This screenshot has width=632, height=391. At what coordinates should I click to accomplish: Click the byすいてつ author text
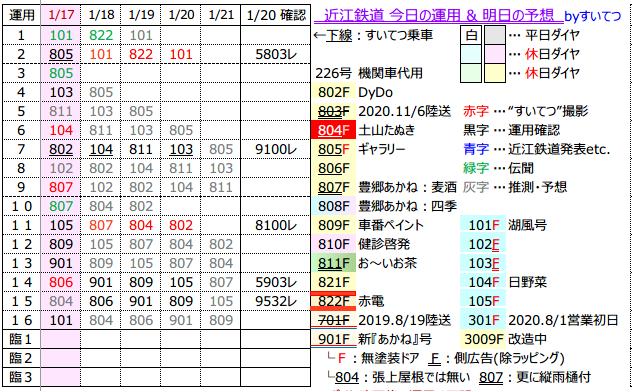[x=592, y=16]
